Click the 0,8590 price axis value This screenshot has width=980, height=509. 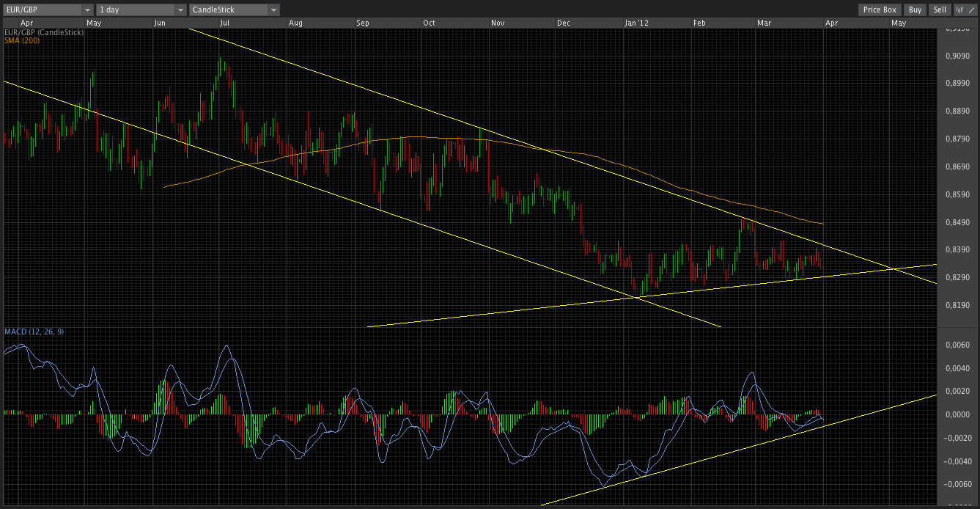click(956, 194)
